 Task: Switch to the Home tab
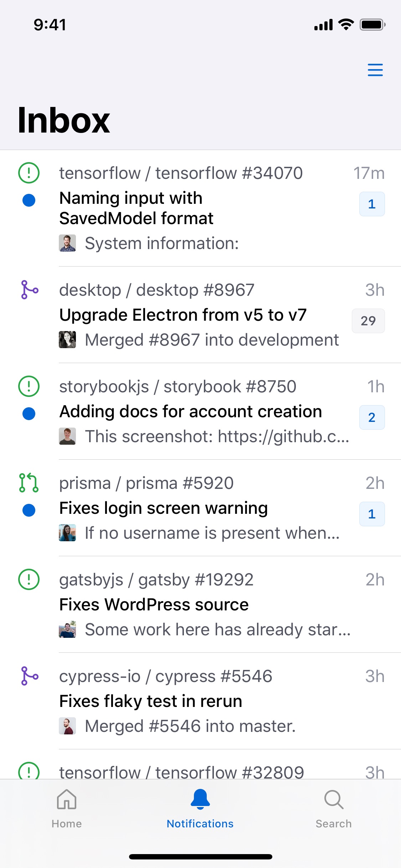[x=67, y=809]
